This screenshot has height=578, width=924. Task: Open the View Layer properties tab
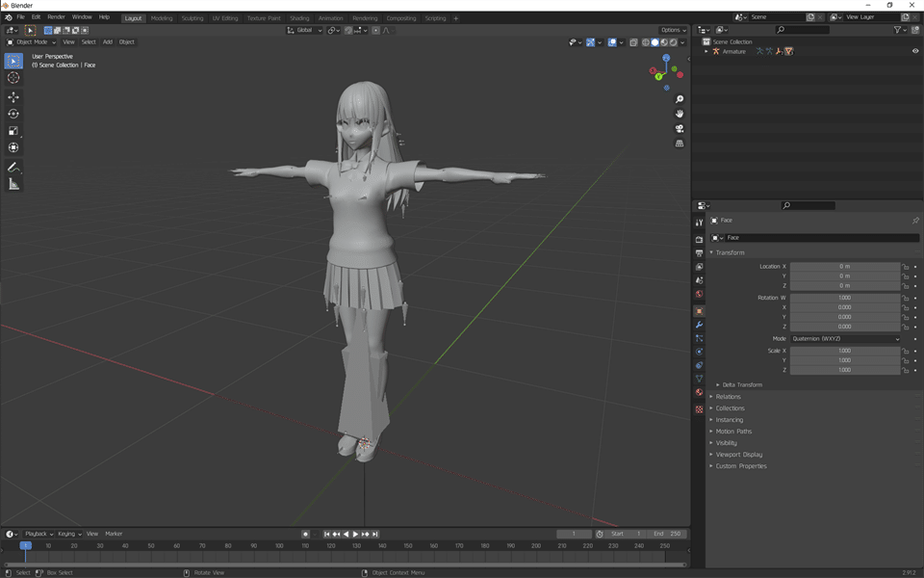coord(699,267)
